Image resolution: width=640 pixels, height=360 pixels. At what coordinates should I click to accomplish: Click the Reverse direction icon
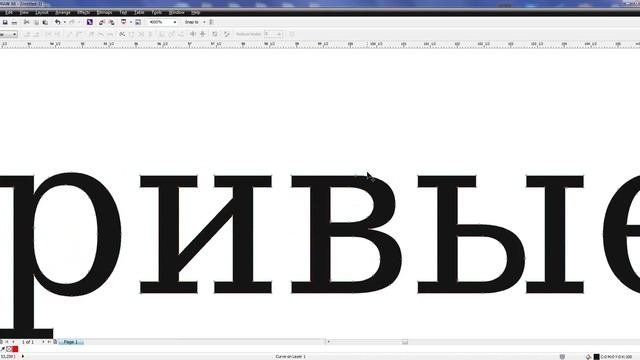point(122,34)
